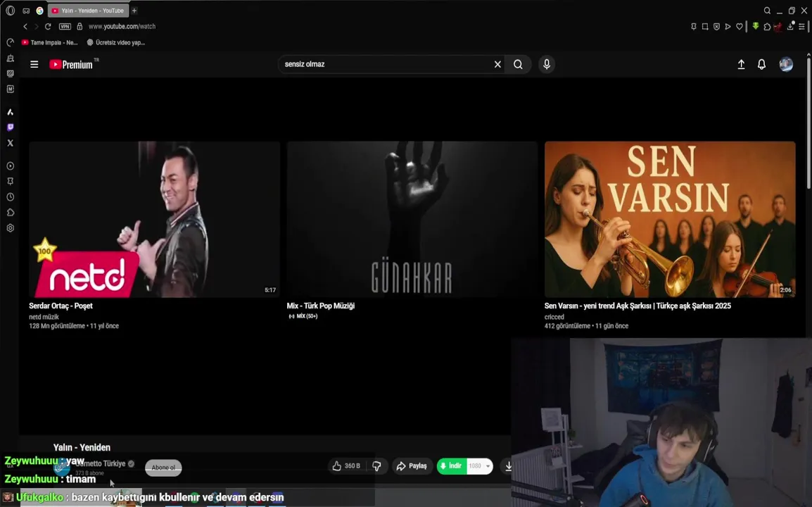Open Pinboards pin icon in sidebar

(x=11, y=182)
